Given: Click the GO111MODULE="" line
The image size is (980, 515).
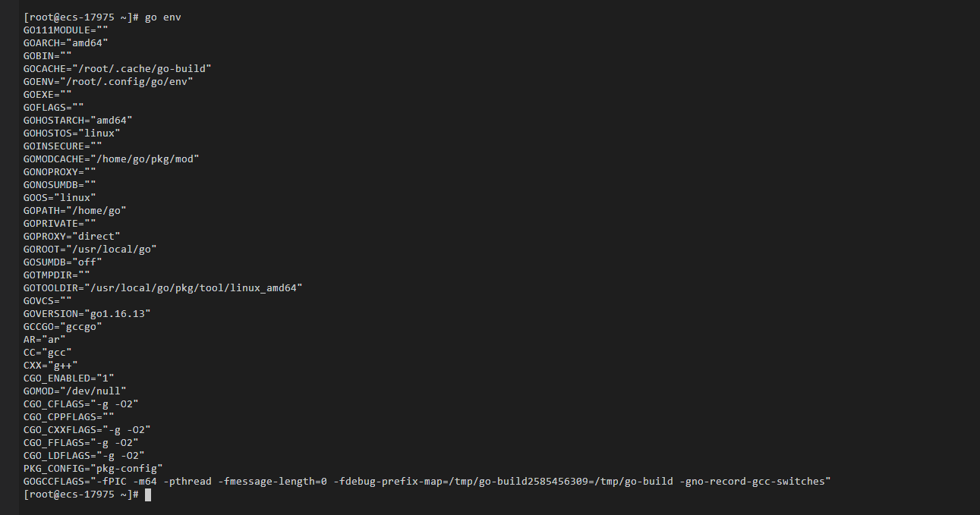Looking at the screenshot, I should 66,30.
